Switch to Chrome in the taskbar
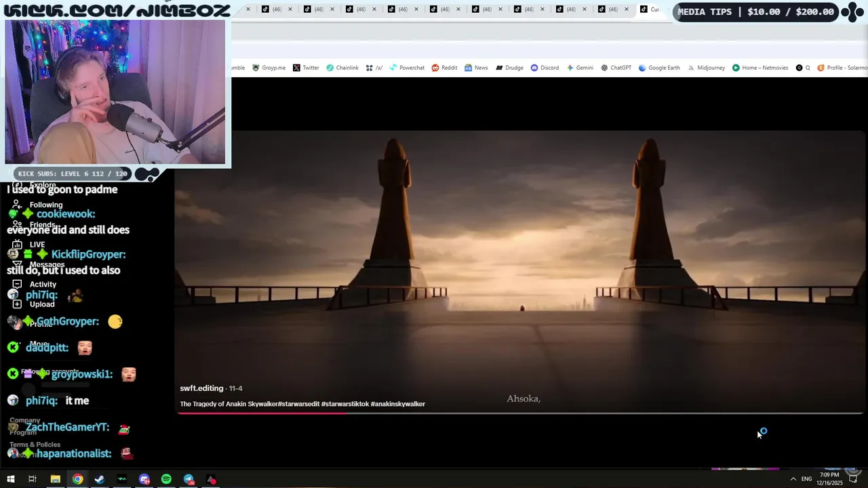The height and width of the screenshot is (488, 868). tap(78, 479)
